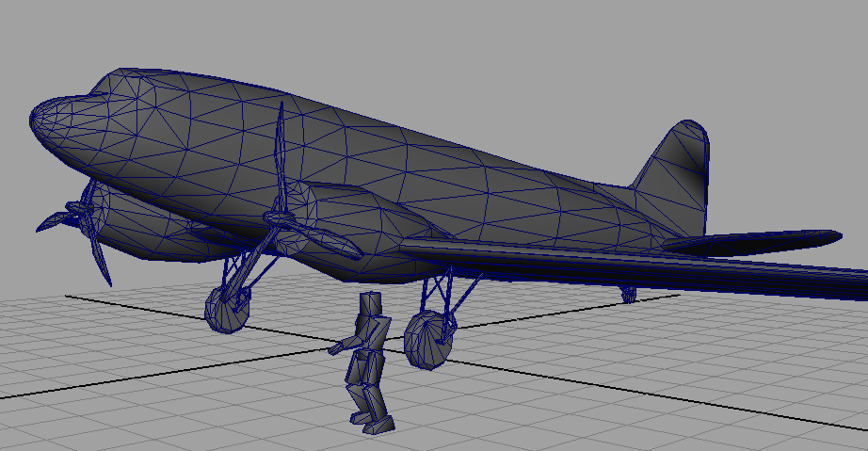
Task: Select the left main landing gear wheel
Action: [x=227, y=311]
